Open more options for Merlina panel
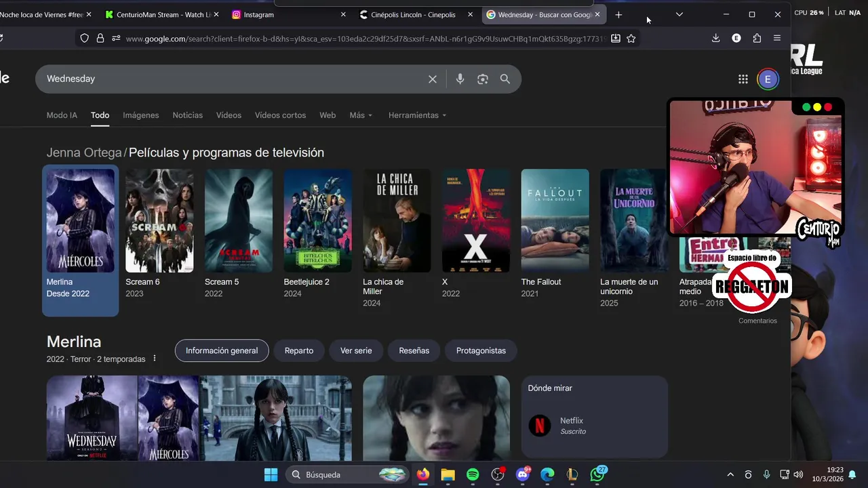This screenshot has width=868, height=488. tap(155, 359)
